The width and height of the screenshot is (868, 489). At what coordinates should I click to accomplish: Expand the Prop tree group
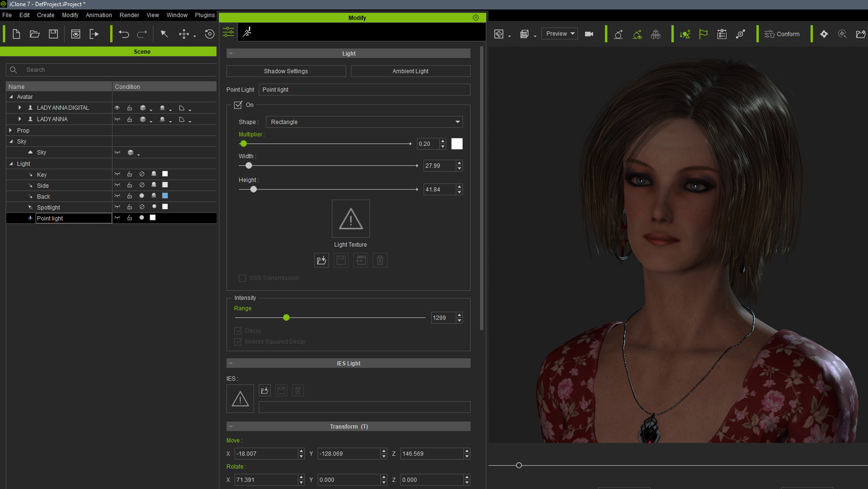click(11, 130)
